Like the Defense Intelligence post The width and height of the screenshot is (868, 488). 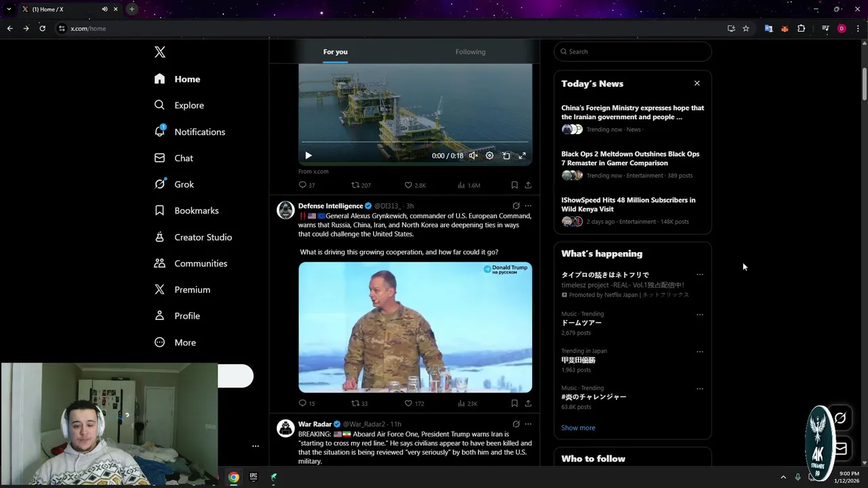(414, 403)
